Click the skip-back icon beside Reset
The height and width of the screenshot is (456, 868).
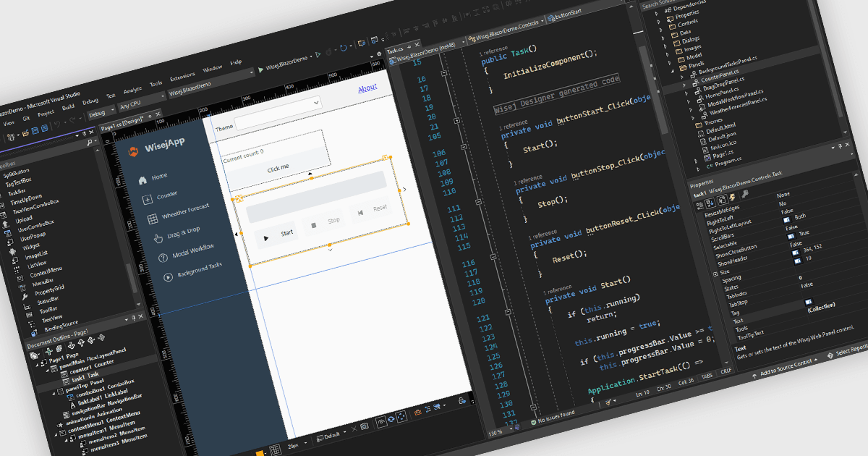point(359,213)
